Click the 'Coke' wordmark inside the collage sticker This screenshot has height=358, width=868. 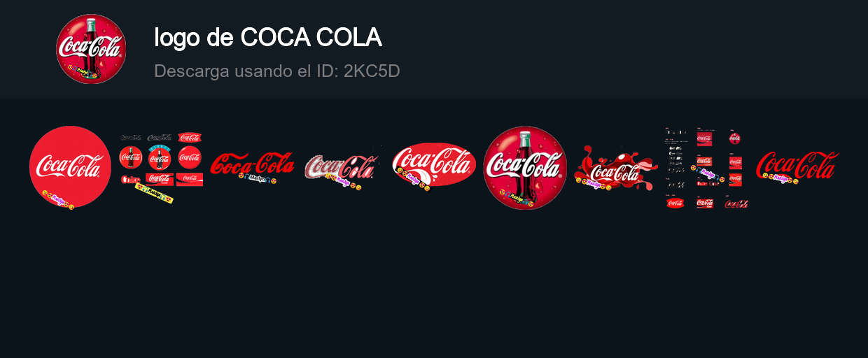130,180
